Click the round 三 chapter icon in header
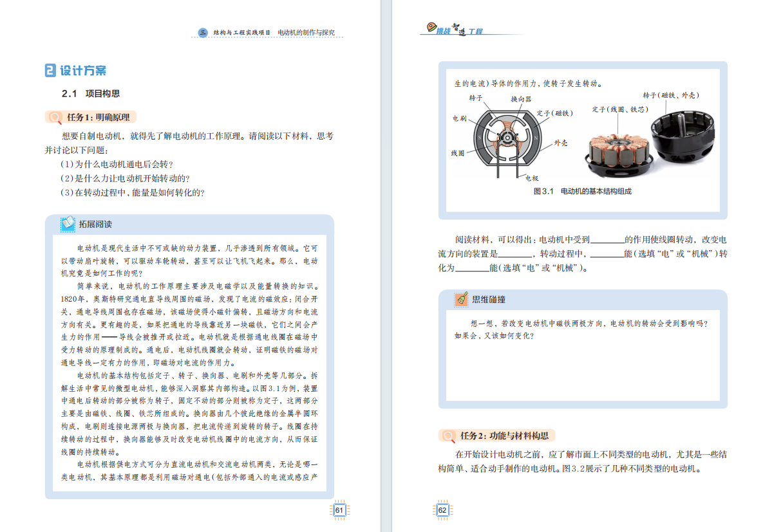Image resolution: width=772 pixels, height=532 pixels. tap(203, 32)
